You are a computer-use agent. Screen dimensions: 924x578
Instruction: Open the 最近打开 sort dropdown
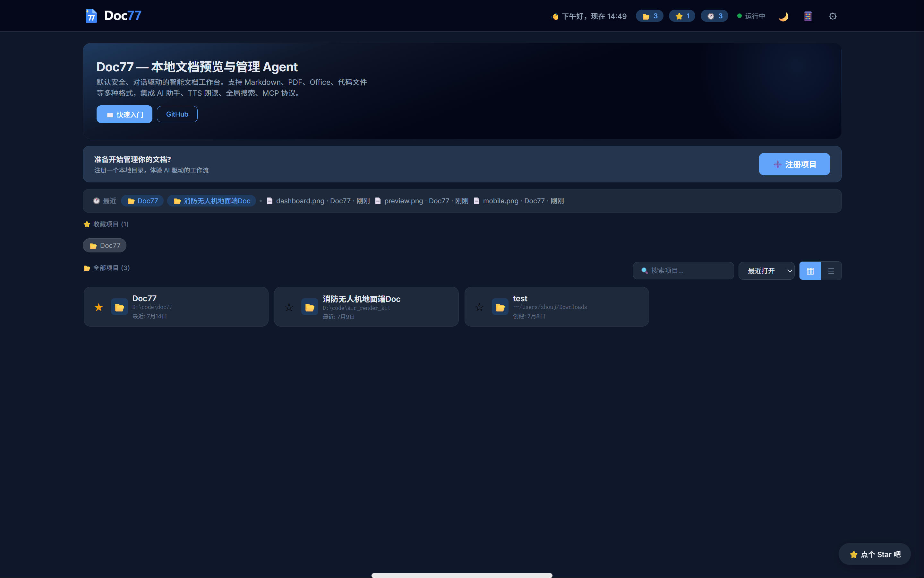click(766, 271)
